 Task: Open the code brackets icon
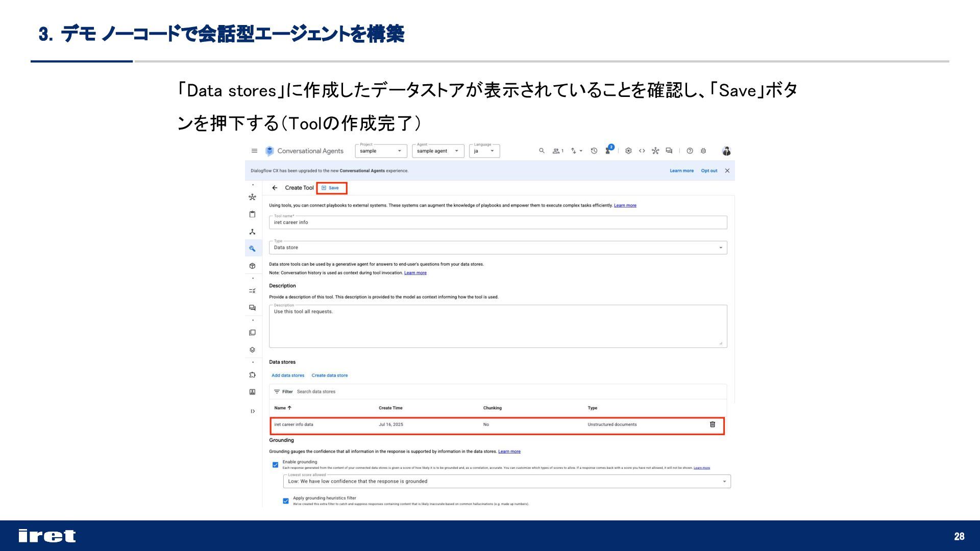642,151
